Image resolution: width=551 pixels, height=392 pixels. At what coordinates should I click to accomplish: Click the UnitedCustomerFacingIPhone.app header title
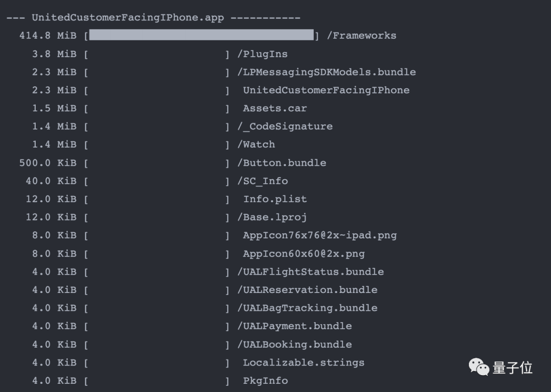(128, 18)
